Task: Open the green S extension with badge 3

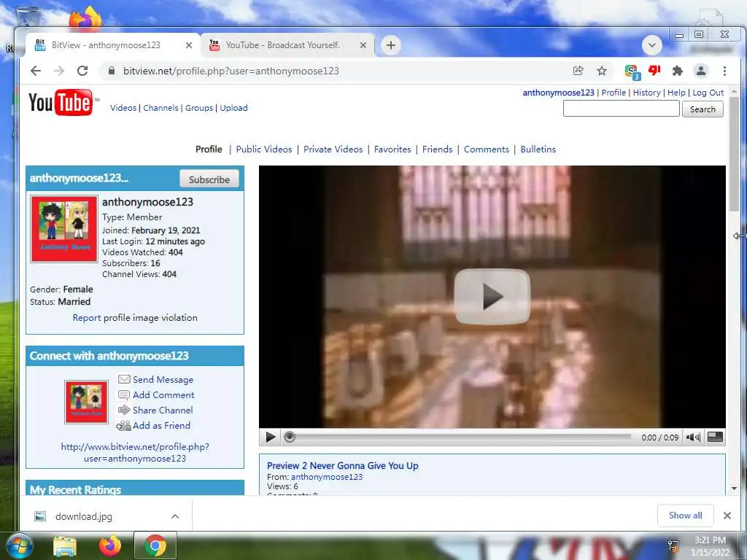Action: [x=632, y=72]
